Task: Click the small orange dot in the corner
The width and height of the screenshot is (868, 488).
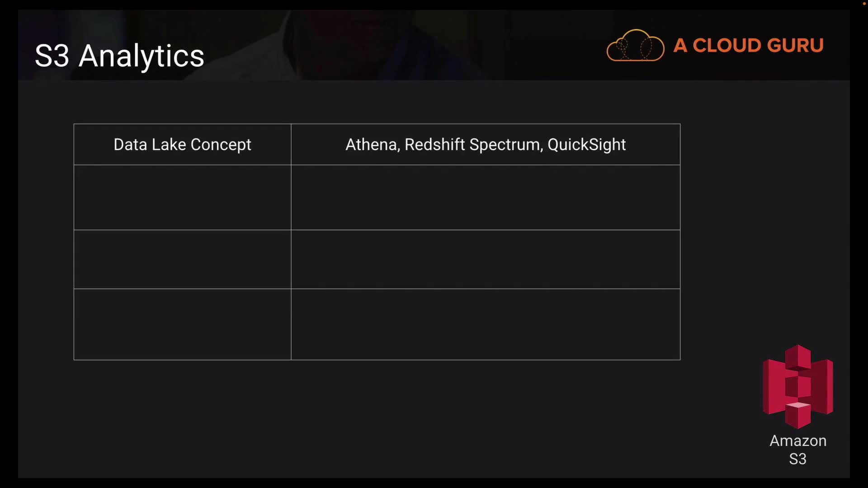Action: click(864, 4)
